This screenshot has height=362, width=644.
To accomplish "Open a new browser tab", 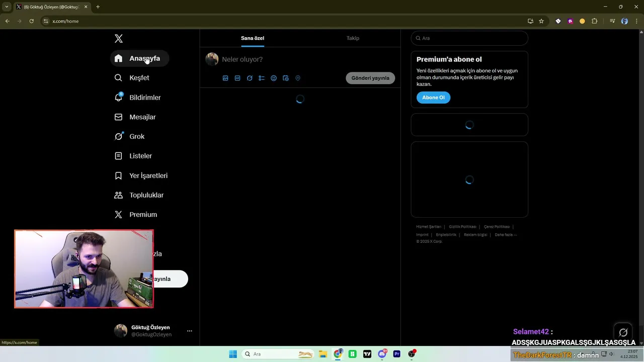I will [x=98, y=7].
